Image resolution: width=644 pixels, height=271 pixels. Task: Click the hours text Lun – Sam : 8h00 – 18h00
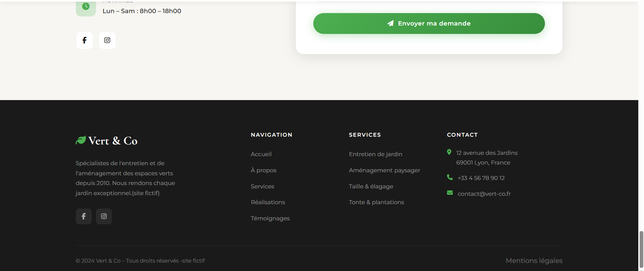point(142,11)
